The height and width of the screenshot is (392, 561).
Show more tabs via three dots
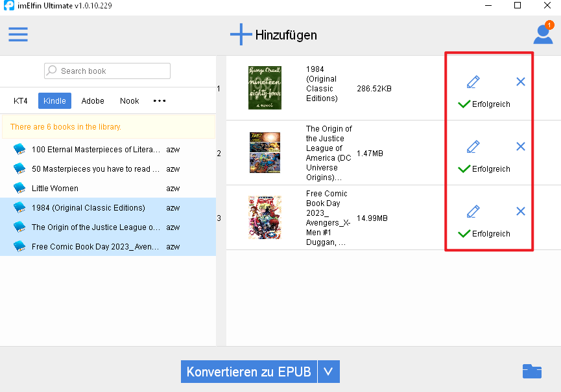point(160,101)
